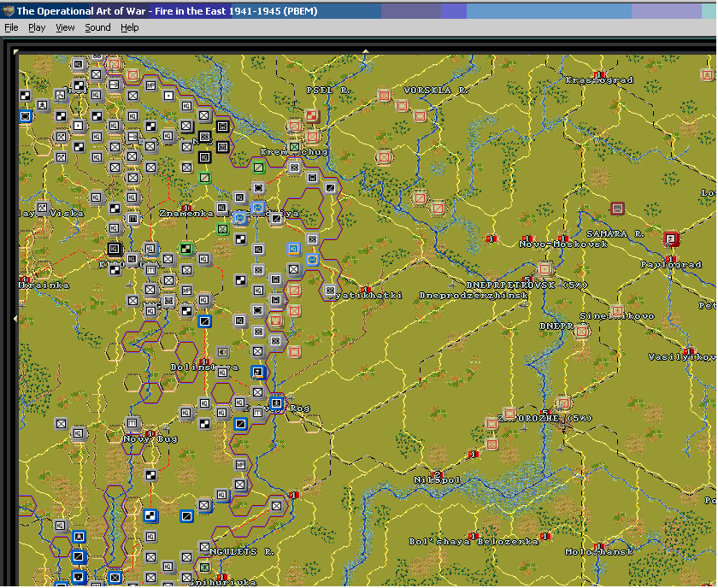Click the Sinelnikovo town label
Screen dimensions: 718x588
coord(617,316)
